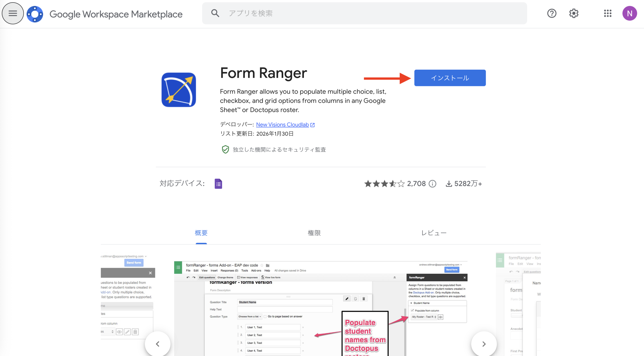Click the security audit shield badge
Image resolution: width=644 pixels, height=356 pixels.
tap(226, 149)
